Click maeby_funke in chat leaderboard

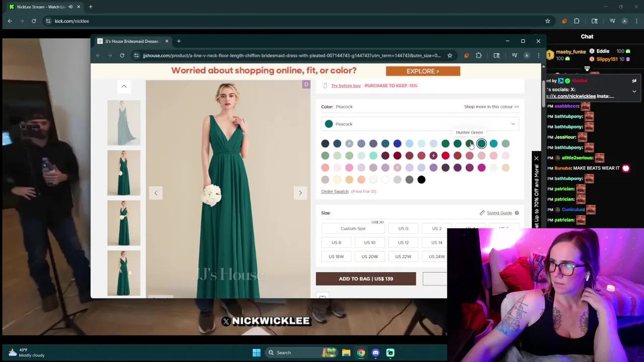(x=571, y=51)
